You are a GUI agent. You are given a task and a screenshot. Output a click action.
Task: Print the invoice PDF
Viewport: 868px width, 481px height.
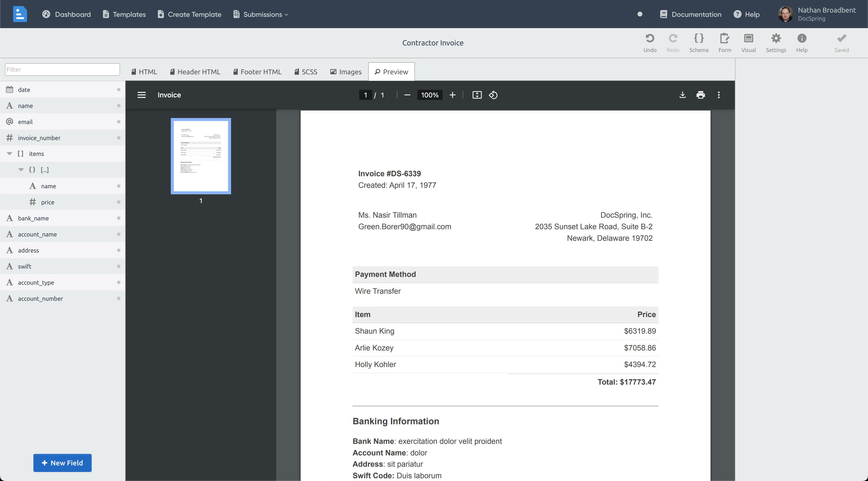click(x=700, y=95)
